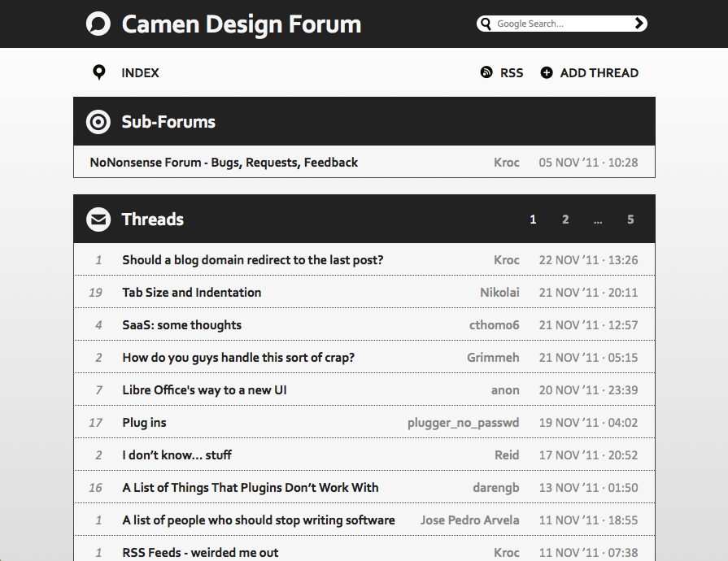Open the ADD THREAD link
Viewport: 728px width, 561px height.
(x=599, y=73)
